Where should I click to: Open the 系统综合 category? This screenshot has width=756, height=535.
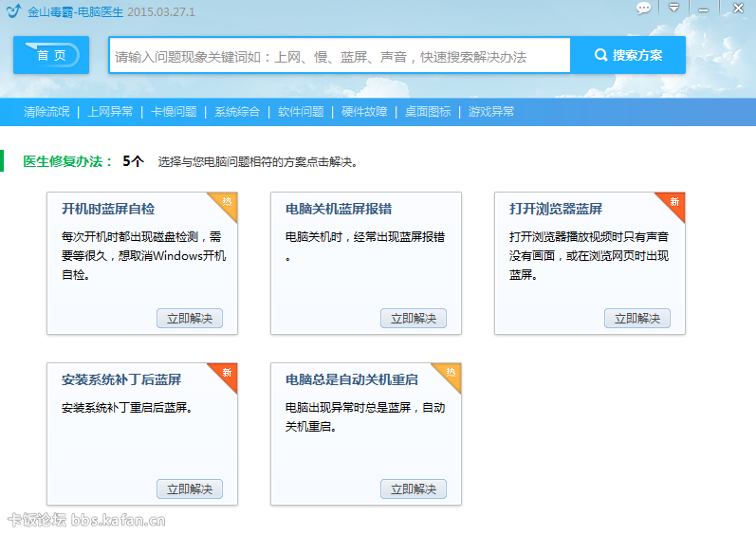pos(237,112)
